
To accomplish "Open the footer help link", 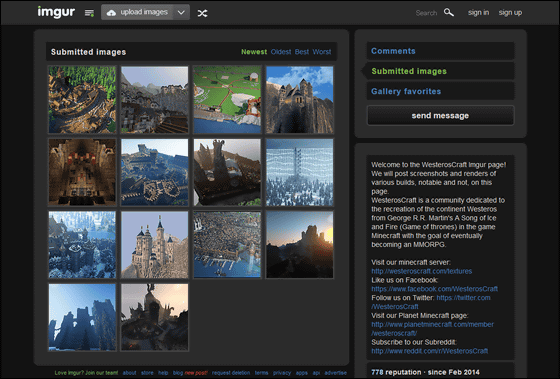I will 163,373.
